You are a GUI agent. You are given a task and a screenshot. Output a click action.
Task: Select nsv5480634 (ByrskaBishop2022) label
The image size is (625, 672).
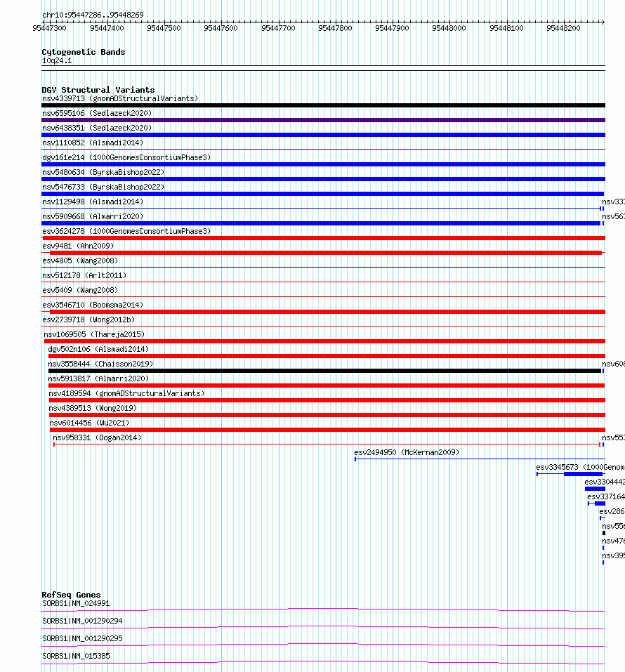(x=103, y=172)
